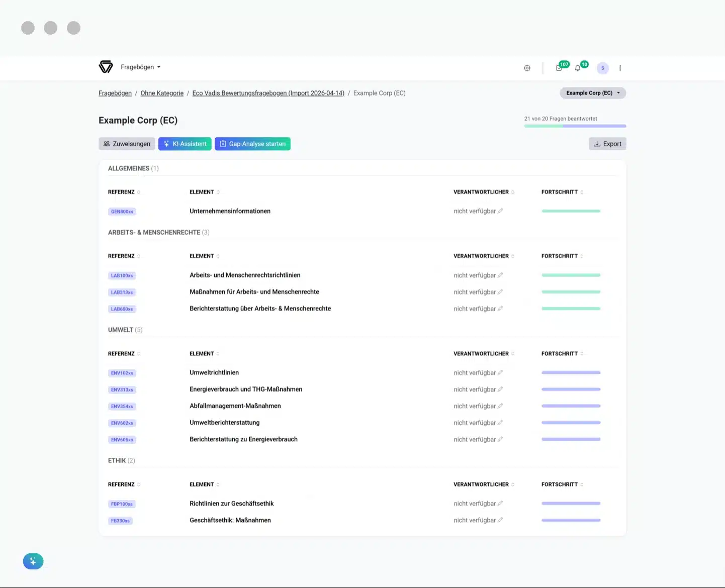
Task: Edit responsible person for Umweltberichterstattung
Action: (x=500, y=423)
